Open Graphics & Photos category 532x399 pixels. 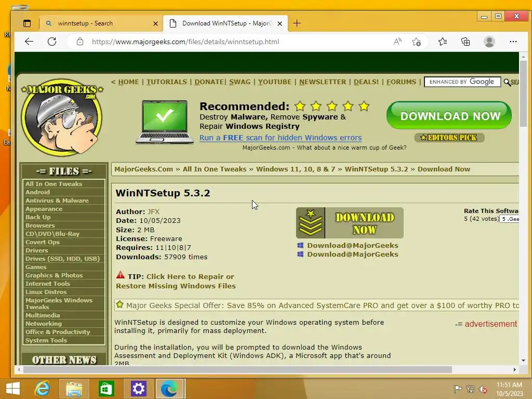(54, 275)
